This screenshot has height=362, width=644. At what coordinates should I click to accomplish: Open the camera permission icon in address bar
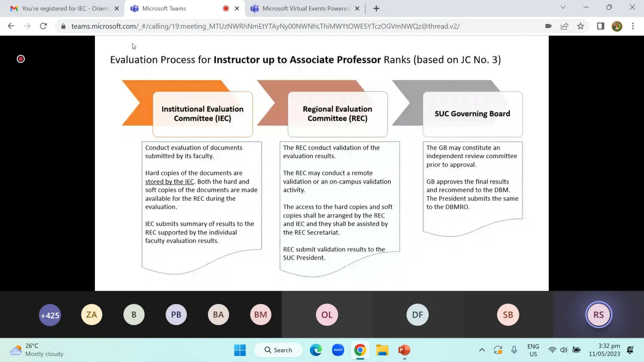click(548, 26)
